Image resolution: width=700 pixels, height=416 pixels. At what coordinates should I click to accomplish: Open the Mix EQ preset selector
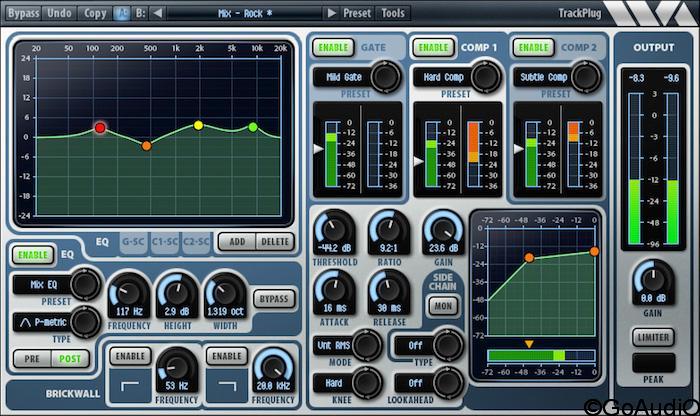tap(57, 284)
